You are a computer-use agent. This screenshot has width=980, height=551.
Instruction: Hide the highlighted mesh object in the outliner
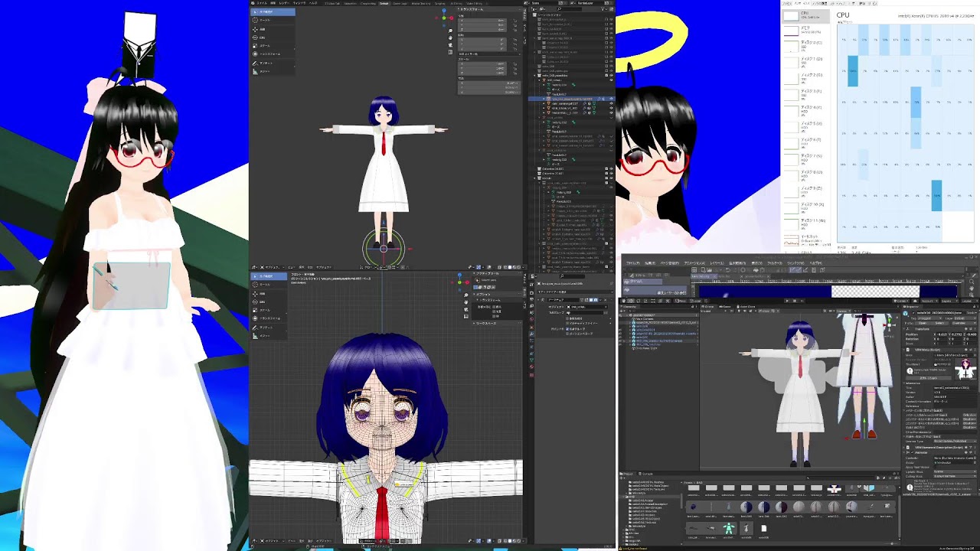pyautogui.click(x=611, y=99)
